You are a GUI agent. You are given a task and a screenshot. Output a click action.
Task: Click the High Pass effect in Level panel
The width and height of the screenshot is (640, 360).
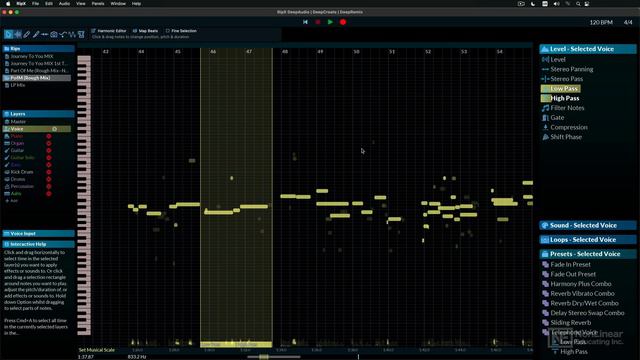560,98
